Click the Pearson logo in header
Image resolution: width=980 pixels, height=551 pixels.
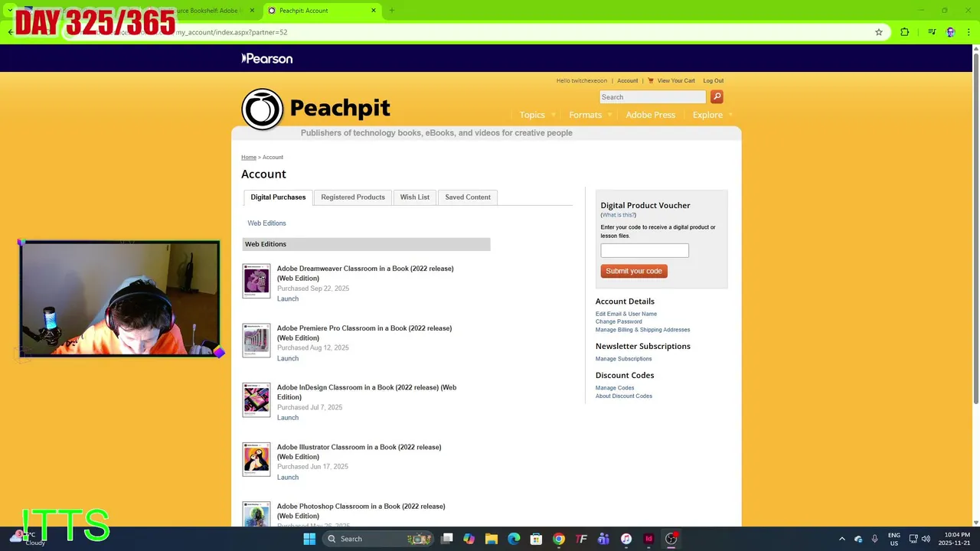[x=267, y=58]
